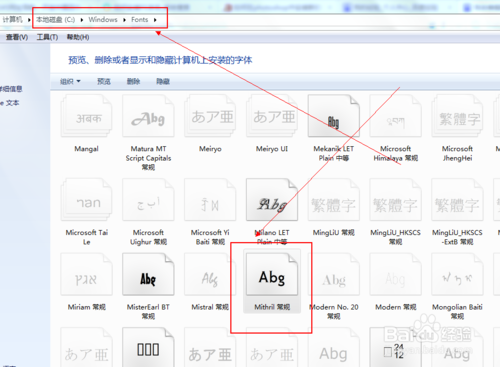This screenshot has width=500, height=367.
Task: Open the 工具(T) menu
Action: [47, 37]
